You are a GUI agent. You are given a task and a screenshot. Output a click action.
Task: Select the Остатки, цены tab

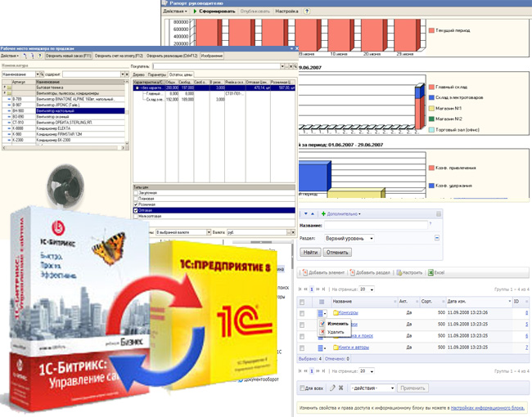point(181,74)
